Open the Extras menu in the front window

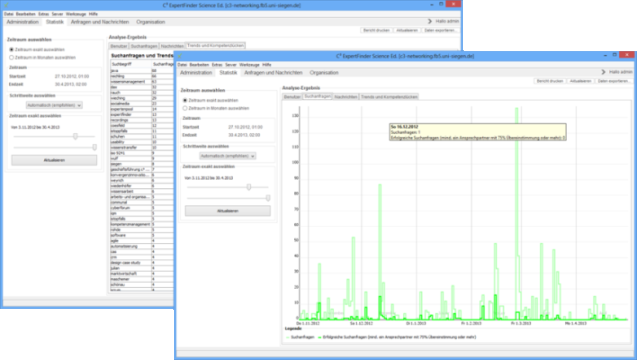(x=217, y=65)
